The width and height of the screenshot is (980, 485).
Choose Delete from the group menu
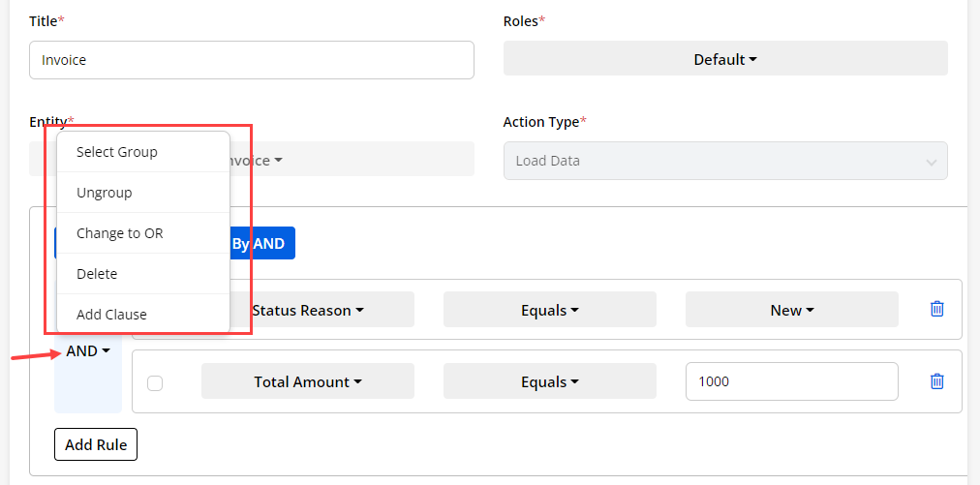(97, 274)
